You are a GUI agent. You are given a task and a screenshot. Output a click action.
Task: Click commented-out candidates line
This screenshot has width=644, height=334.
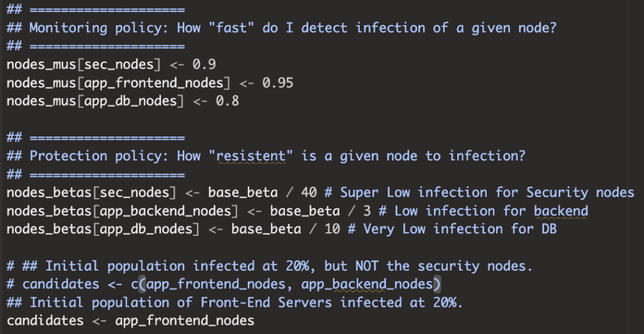point(223,284)
